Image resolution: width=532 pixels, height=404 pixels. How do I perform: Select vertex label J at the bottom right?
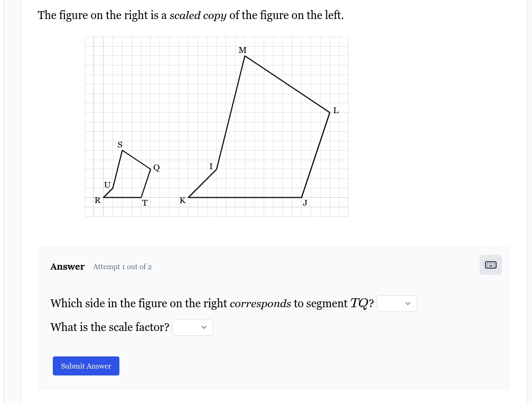(x=305, y=203)
